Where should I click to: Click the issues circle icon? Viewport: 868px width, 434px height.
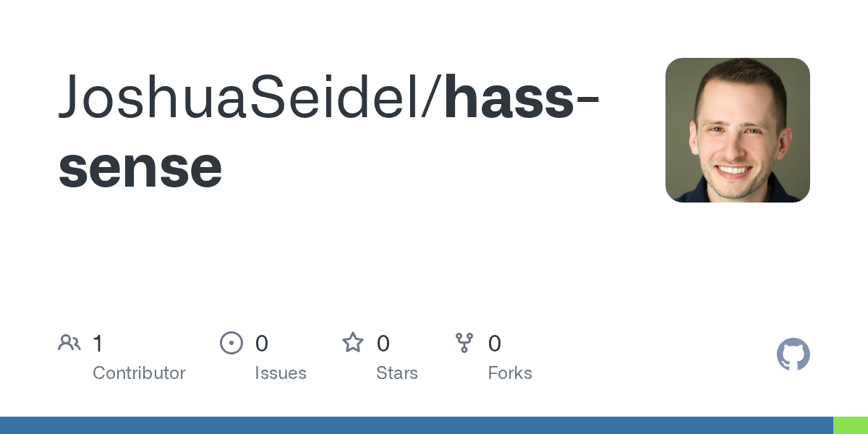pos(231,343)
